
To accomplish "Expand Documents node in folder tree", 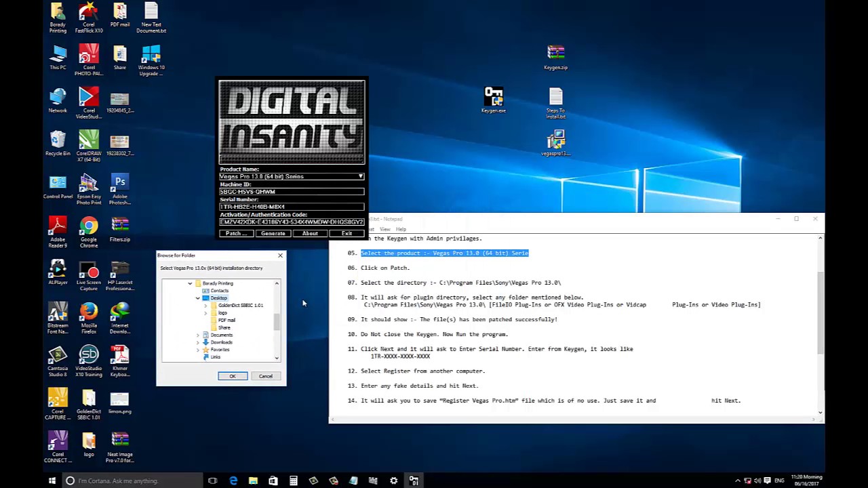I will tap(198, 335).
